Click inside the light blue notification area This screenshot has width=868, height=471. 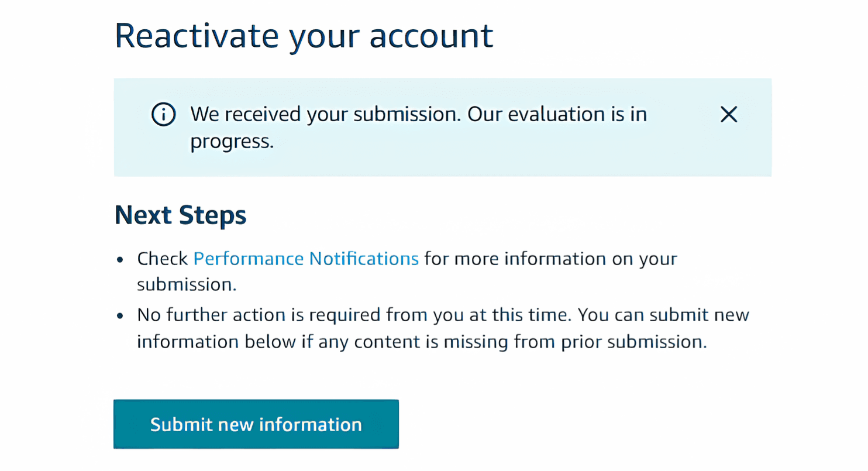[443, 127]
